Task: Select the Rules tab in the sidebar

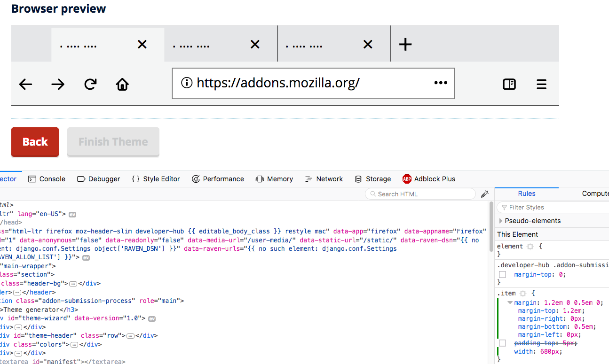Action: [527, 194]
